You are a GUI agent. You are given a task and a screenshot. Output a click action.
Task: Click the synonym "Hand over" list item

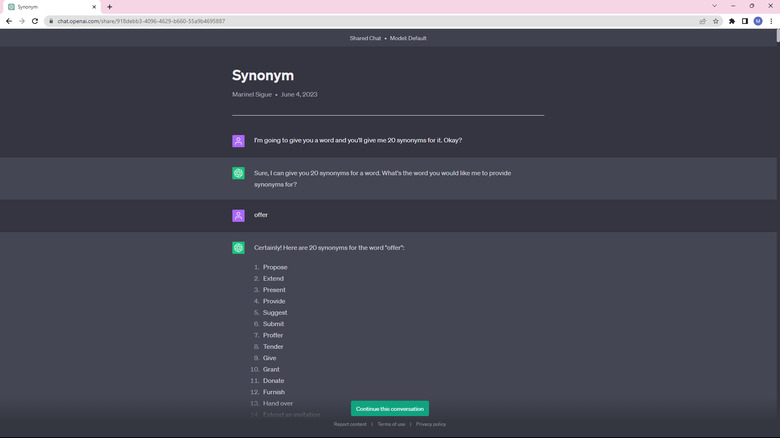(x=278, y=403)
